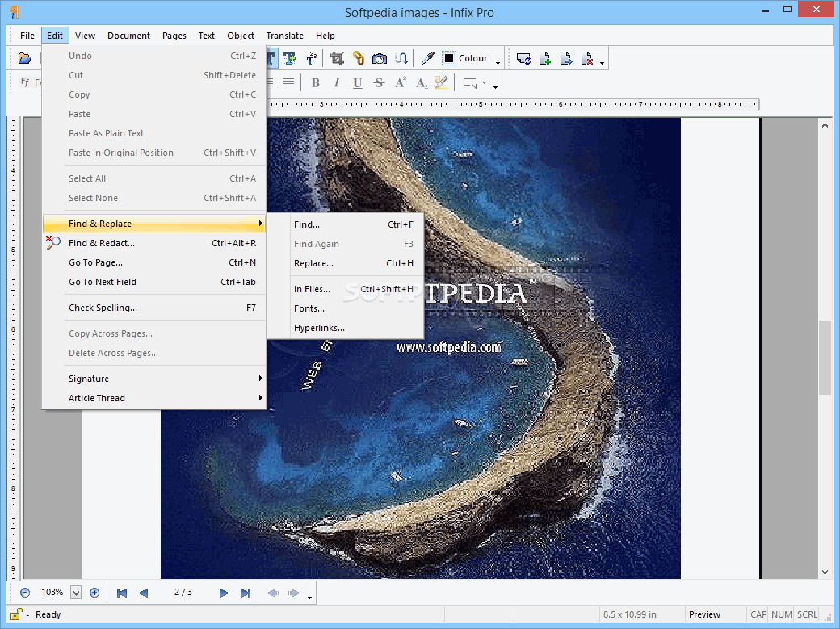
Task: Choose Hyperlinks... from the submenu
Action: 346,328
